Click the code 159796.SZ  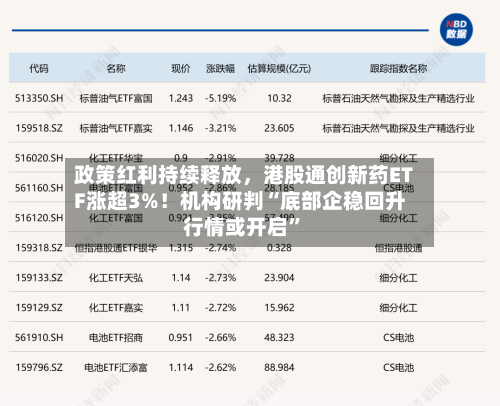[x=39, y=368]
